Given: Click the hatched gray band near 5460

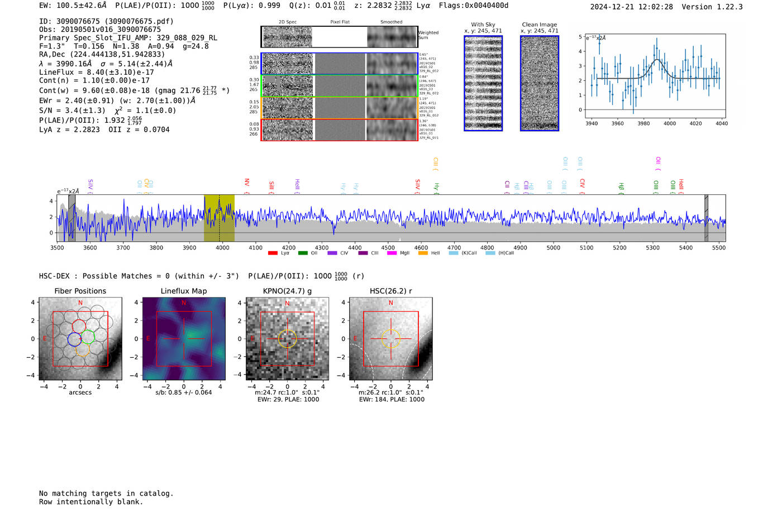Looking at the screenshot, I should coord(706,218).
